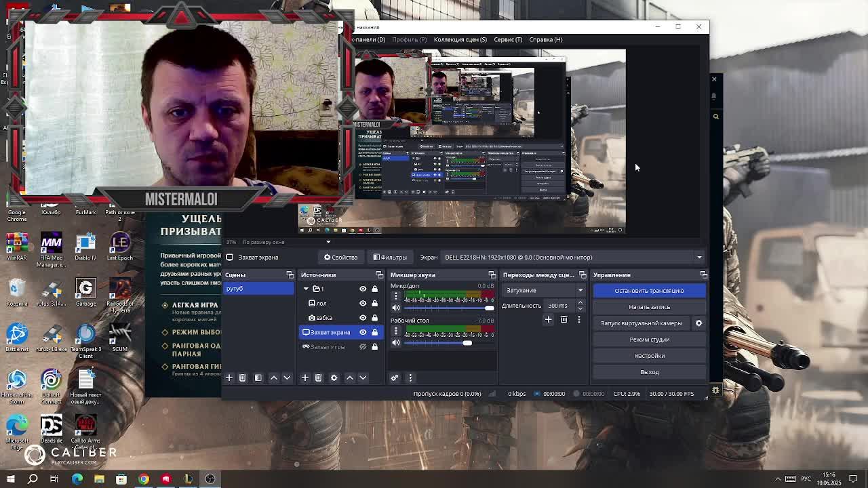Open source properties gear in Sources panel
Image resolution: width=868 pixels, height=488 pixels.
point(334,378)
